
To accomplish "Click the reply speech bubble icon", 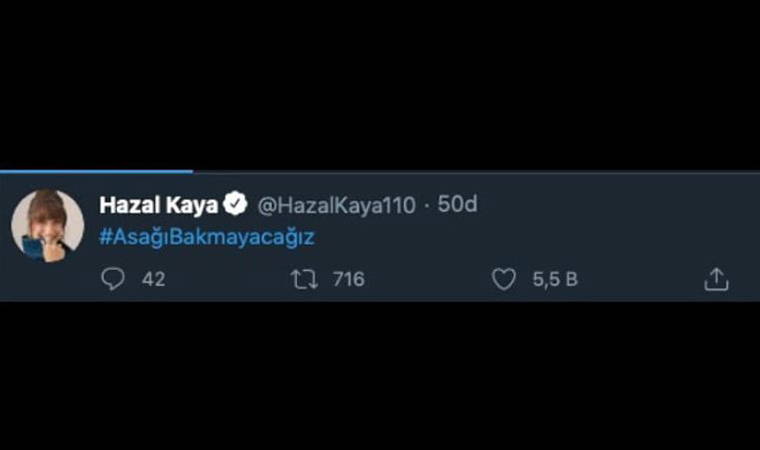I will (x=113, y=280).
